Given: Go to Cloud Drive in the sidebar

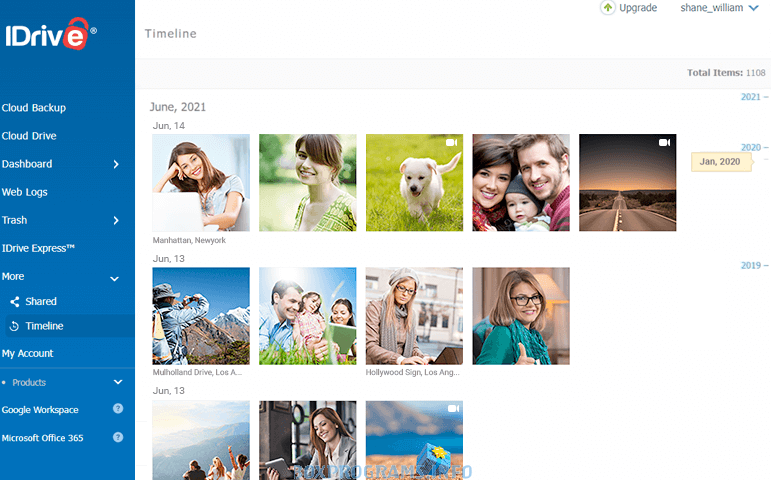Looking at the screenshot, I should [x=29, y=136].
